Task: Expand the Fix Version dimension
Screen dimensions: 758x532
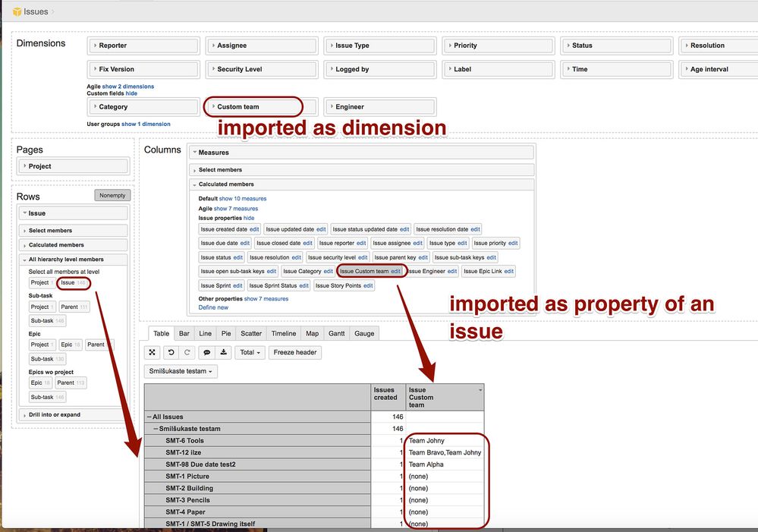Action: (143, 69)
